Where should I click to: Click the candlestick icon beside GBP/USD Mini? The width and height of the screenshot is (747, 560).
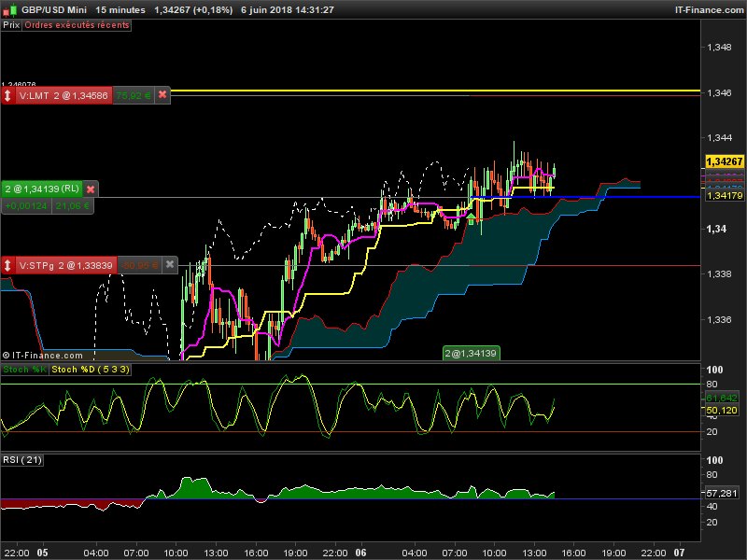click(10, 9)
